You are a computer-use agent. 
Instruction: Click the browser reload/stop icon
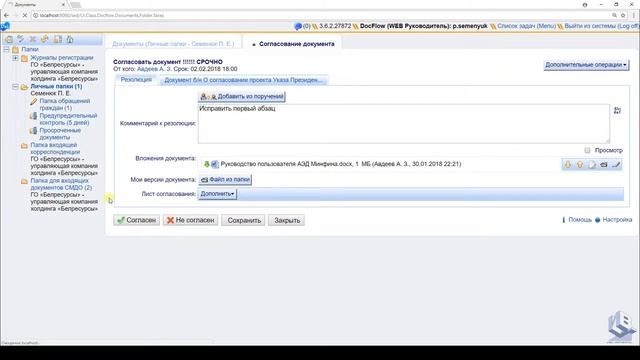pyautogui.click(x=24, y=15)
